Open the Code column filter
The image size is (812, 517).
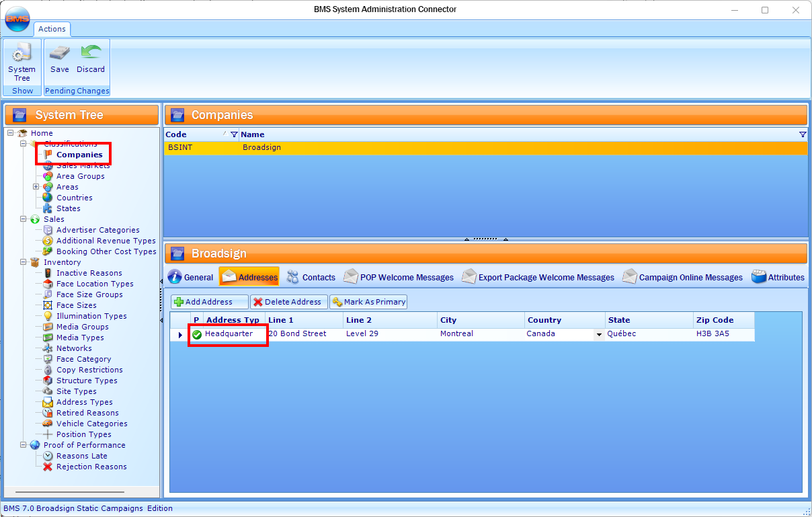tap(234, 134)
